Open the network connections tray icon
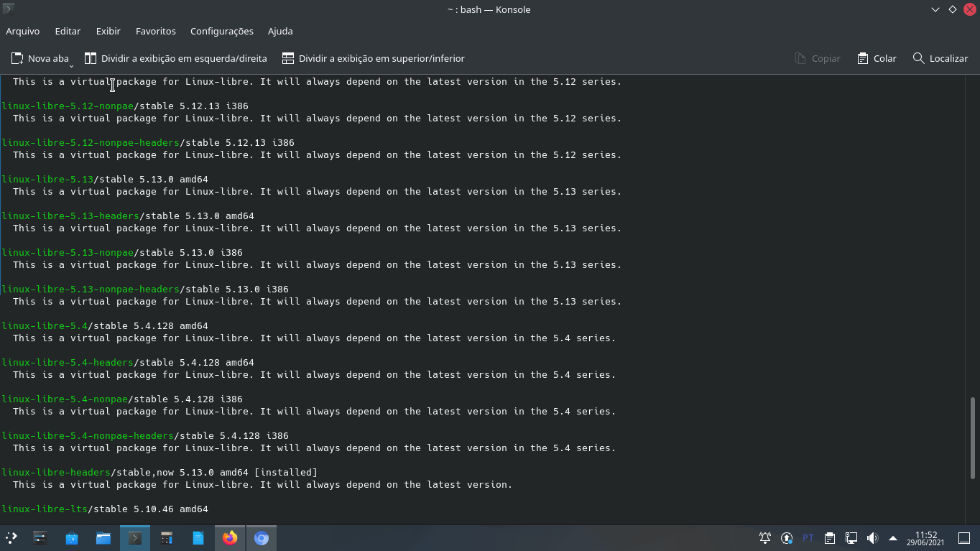The height and width of the screenshot is (551, 980). (851, 537)
